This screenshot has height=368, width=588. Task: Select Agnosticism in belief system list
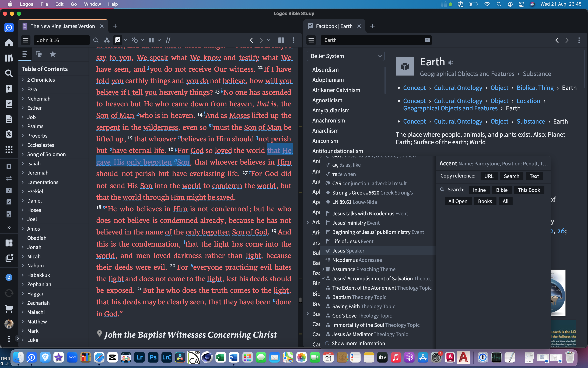pyautogui.click(x=327, y=100)
